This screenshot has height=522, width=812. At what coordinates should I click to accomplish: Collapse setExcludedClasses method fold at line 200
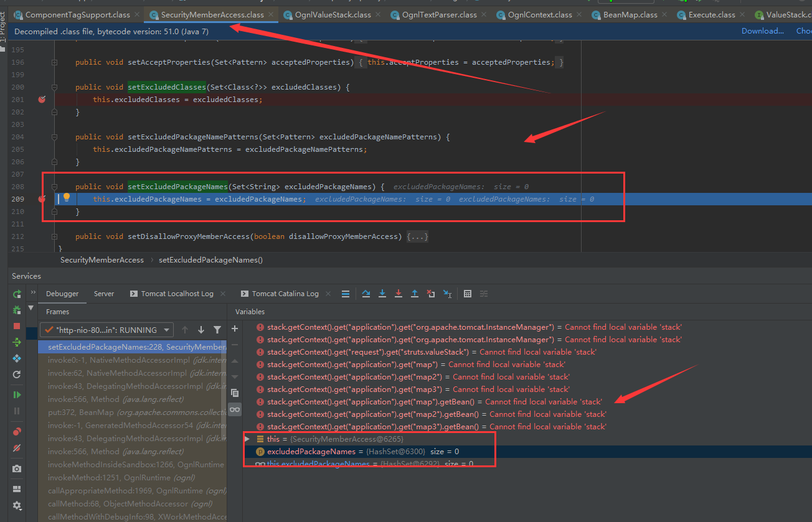click(55, 87)
